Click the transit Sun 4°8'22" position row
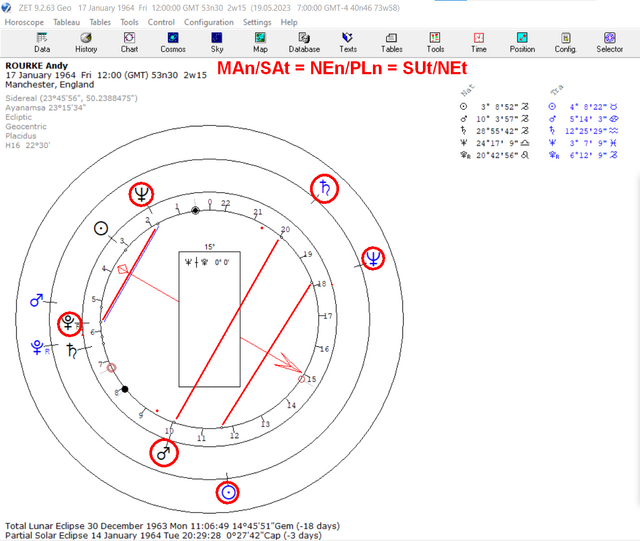The width and height of the screenshot is (640, 541). 583,107
